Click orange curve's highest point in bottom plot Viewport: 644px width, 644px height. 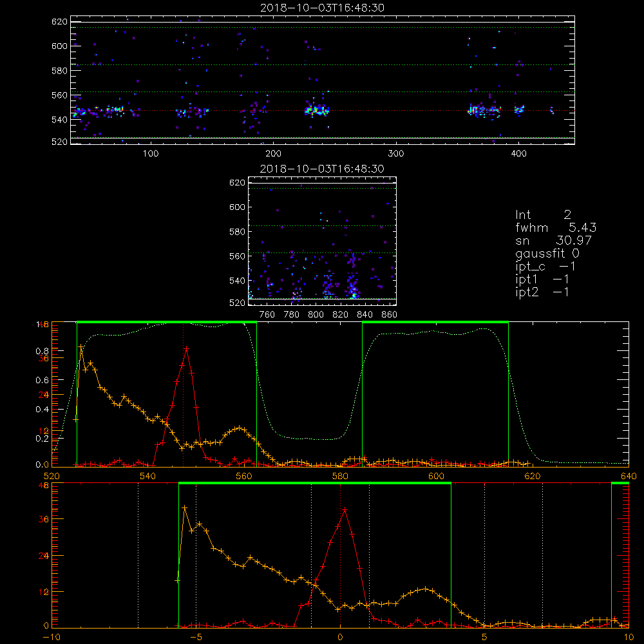tap(185, 508)
